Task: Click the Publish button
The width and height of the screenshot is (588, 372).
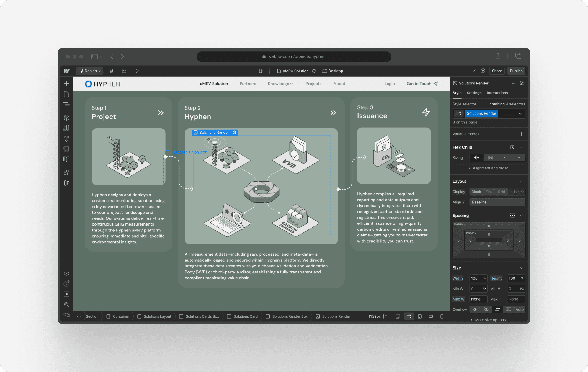Action: coord(516,71)
